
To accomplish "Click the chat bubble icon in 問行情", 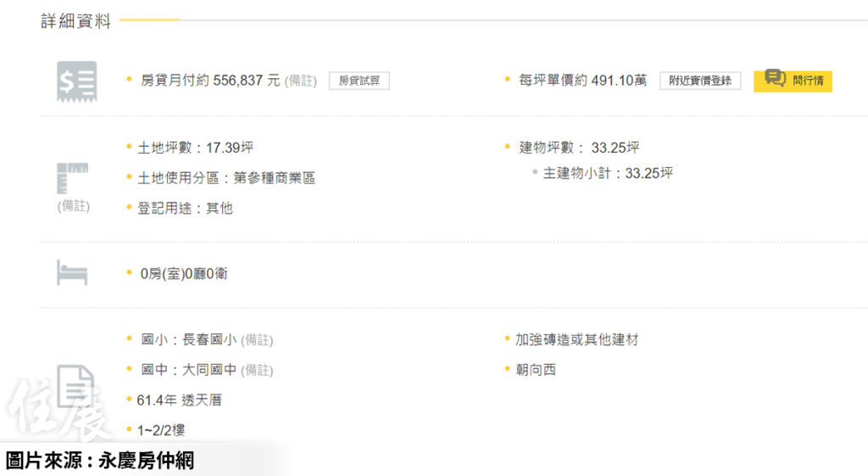I will (775, 80).
